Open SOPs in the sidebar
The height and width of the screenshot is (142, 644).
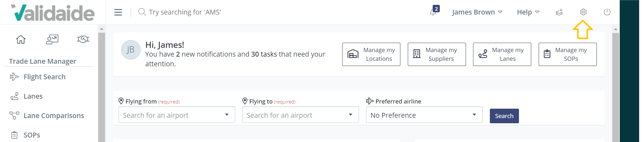click(x=32, y=135)
